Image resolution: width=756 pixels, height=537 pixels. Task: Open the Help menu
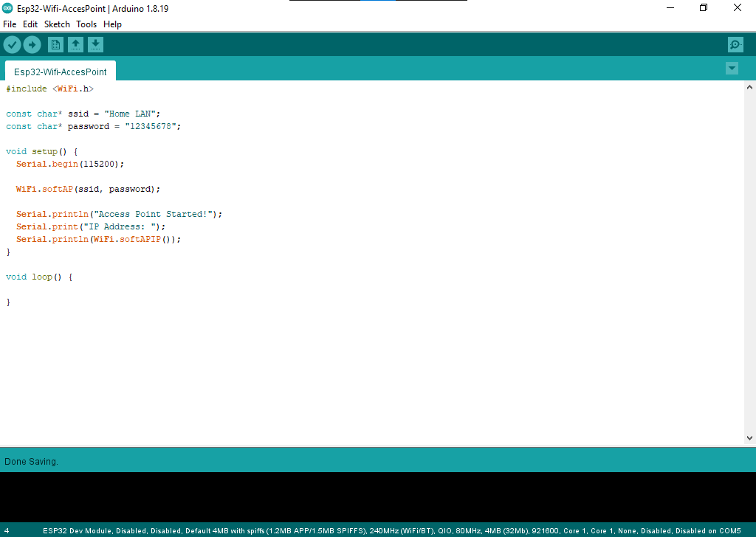(112, 24)
